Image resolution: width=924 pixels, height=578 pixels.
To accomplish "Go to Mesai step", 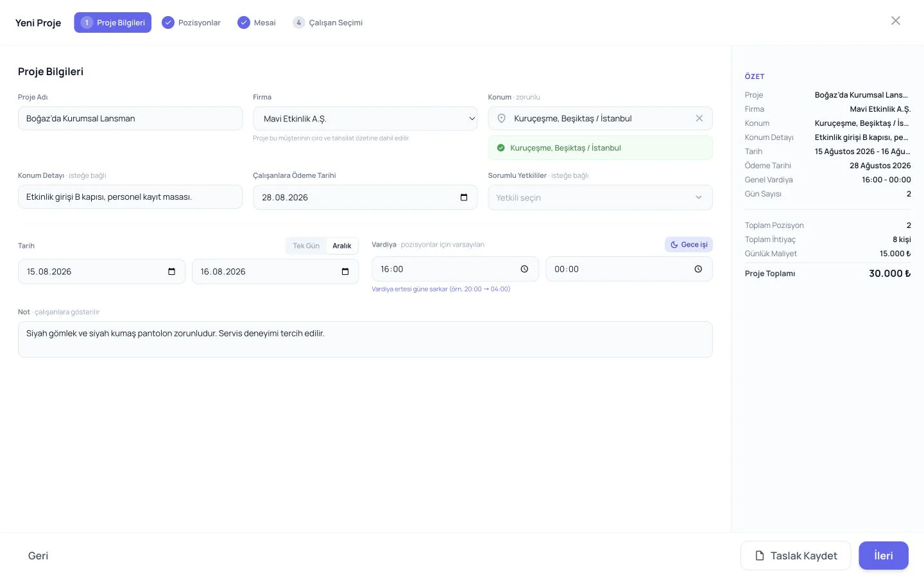I will click(257, 22).
